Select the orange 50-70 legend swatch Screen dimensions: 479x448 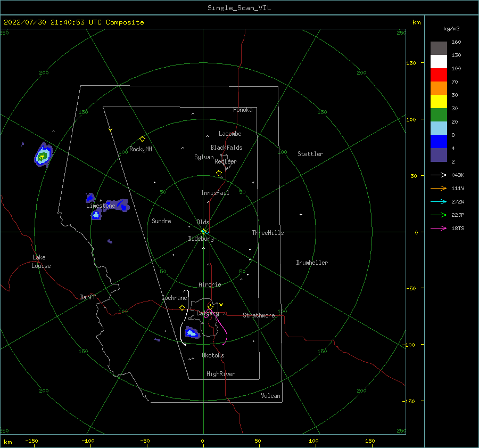(439, 88)
